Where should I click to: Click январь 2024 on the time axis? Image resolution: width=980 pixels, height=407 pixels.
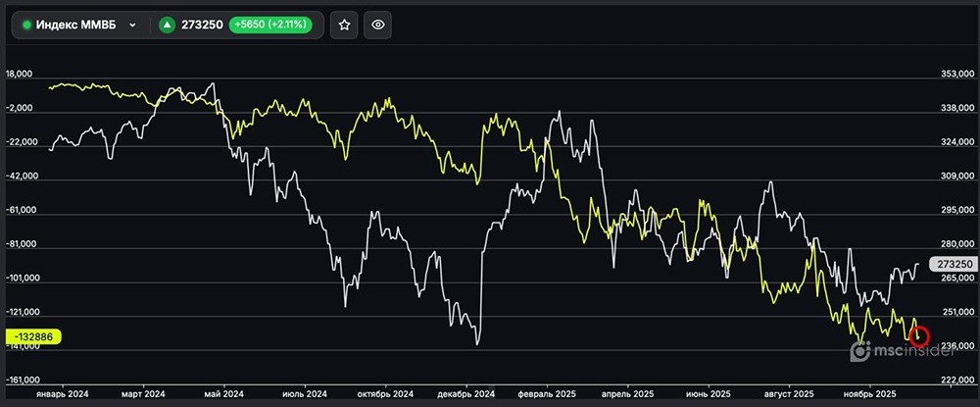pos(64,394)
